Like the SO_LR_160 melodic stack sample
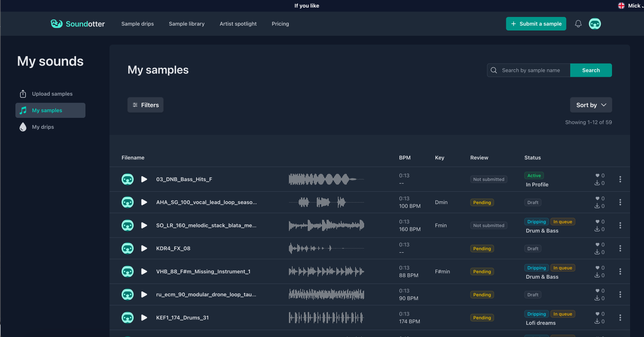The height and width of the screenshot is (337, 644). tap(597, 222)
